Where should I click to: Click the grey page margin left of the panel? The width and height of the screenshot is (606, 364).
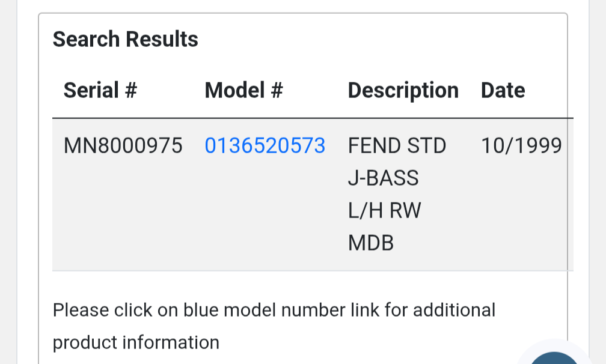[17, 180]
